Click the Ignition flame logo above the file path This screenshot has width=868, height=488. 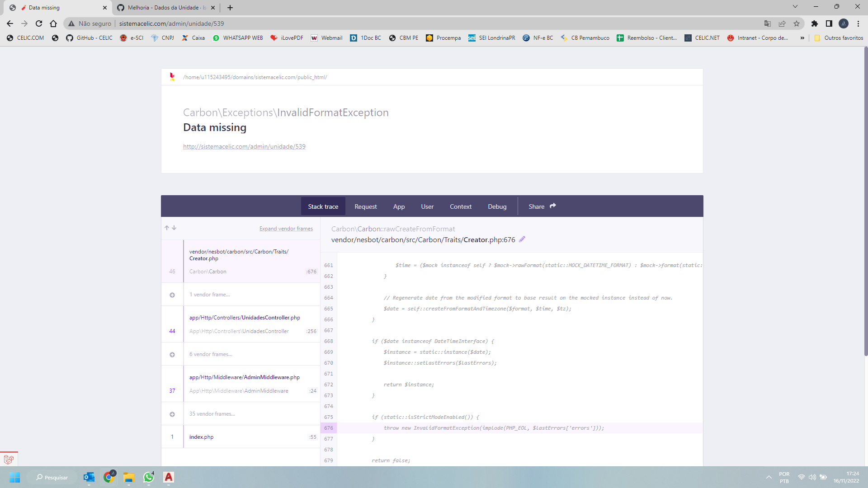(173, 77)
